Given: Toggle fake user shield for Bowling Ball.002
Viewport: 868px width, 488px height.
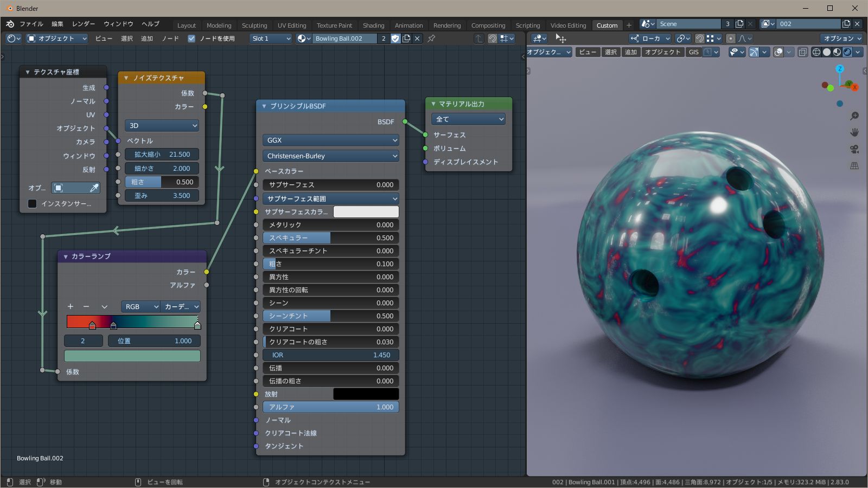Looking at the screenshot, I should click(x=395, y=38).
